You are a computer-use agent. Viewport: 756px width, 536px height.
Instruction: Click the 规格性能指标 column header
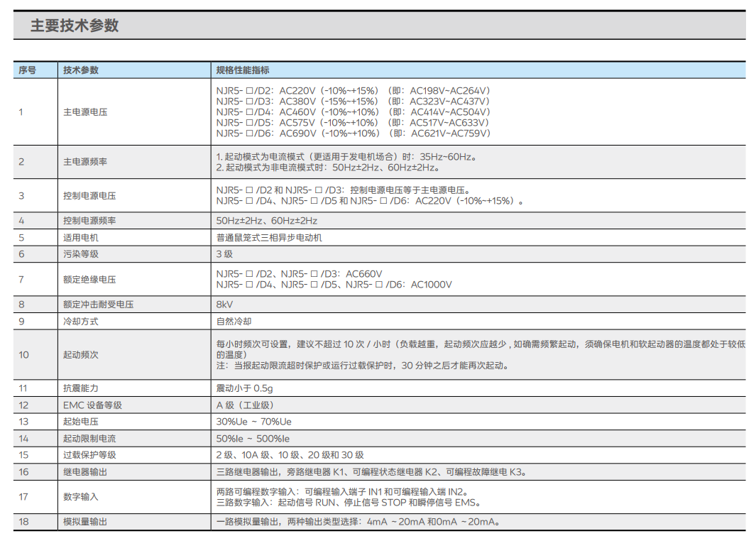point(243,70)
